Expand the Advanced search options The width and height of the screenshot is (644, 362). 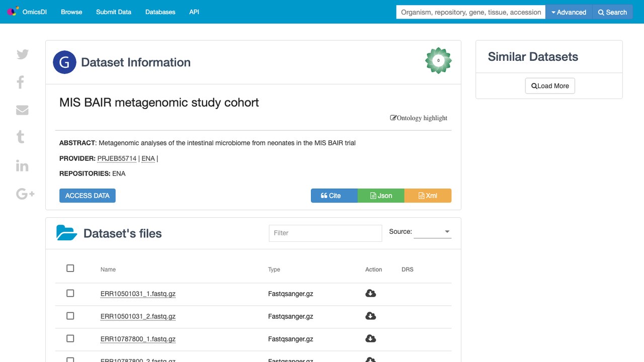point(570,12)
